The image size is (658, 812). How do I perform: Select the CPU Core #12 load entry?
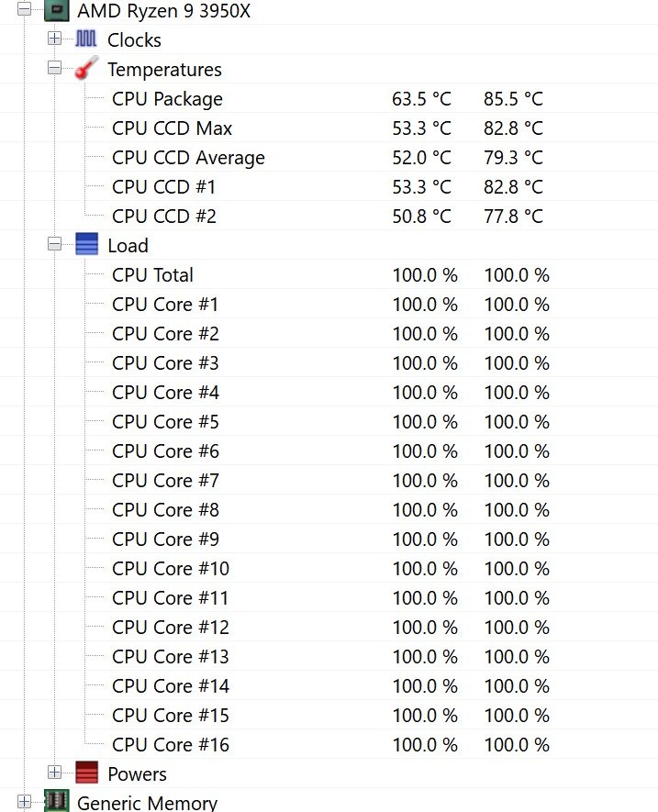pos(329,628)
